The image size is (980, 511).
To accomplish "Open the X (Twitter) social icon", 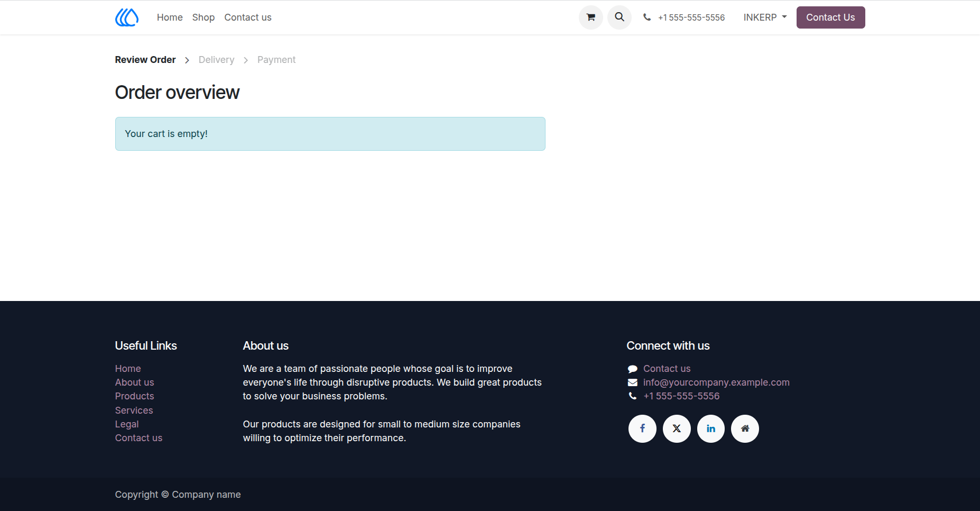I will (677, 428).
